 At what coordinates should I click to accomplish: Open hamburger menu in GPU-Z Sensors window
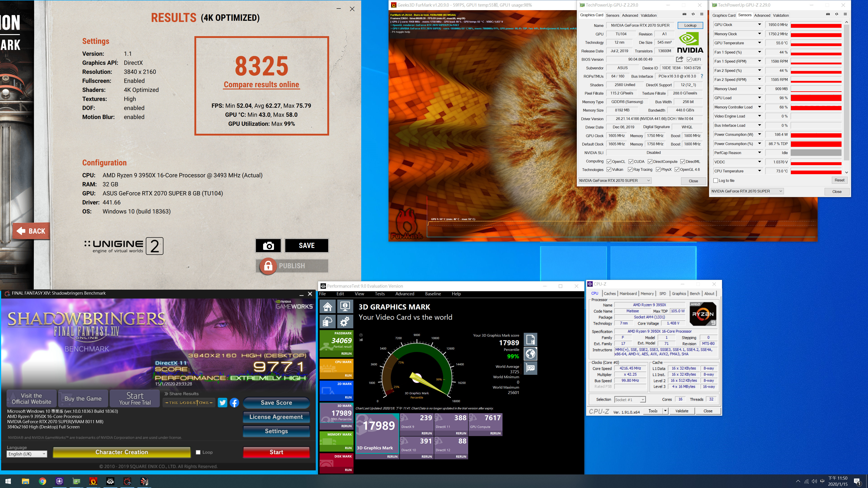click(845, 14)
